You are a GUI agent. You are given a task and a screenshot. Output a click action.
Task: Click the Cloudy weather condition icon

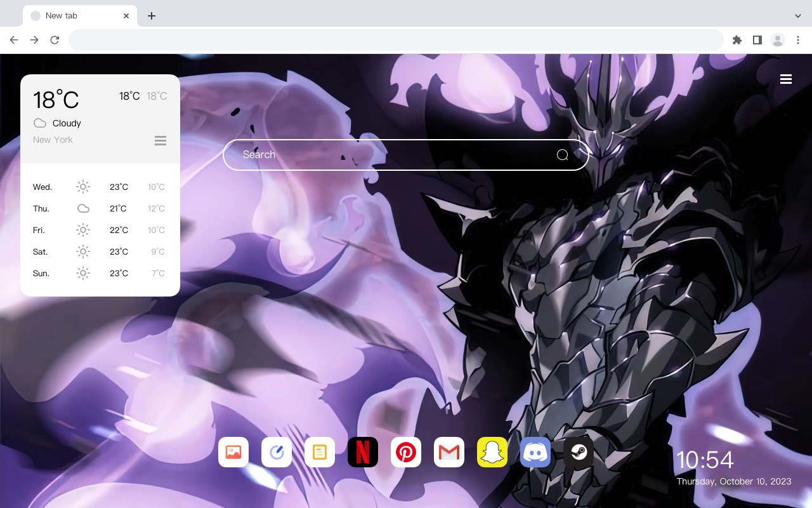tap(40, 123)
